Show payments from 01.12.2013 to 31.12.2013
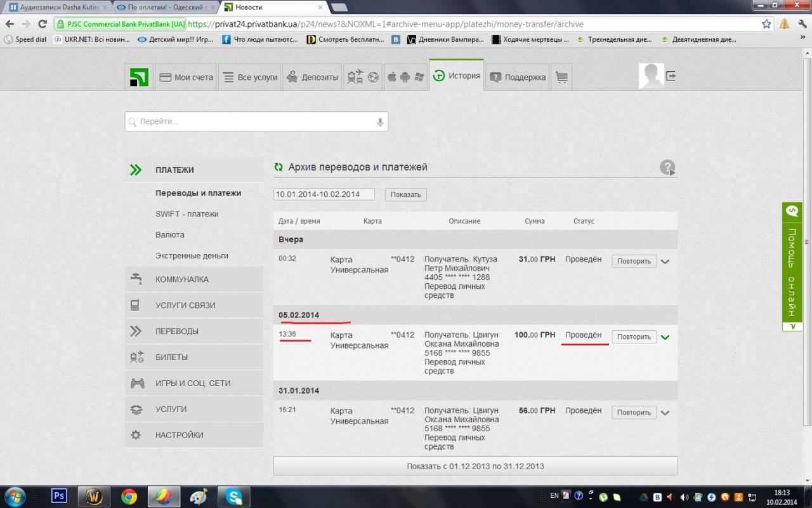Screen dimensions: 812x508 (475, 466)
